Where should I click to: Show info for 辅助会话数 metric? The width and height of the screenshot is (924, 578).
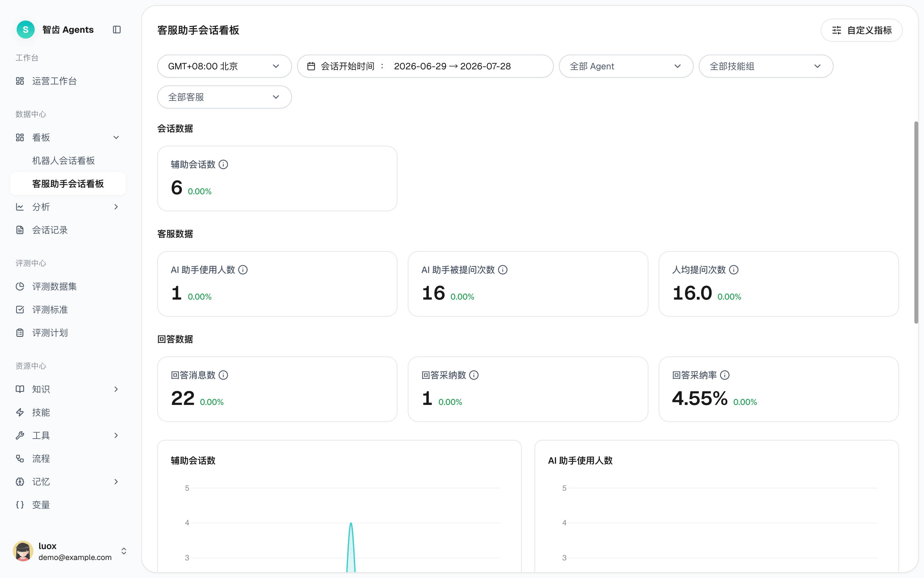click(x=223, y=164)
